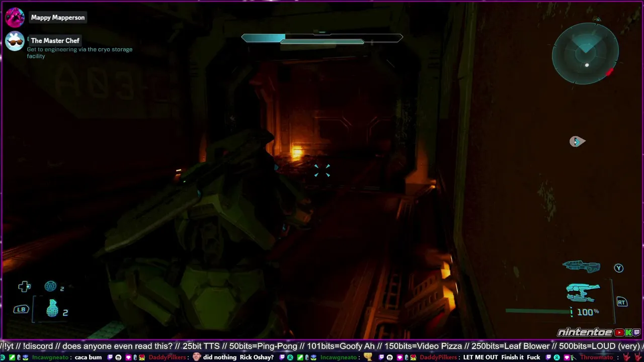644x362 pixels.
Task: Click The Master Chef name label
Action: pos(55,41)
